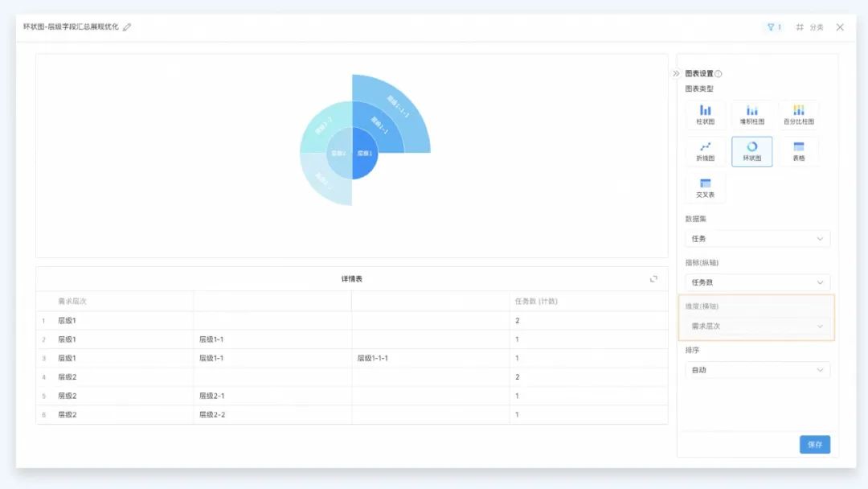Select the 折线图 line chart type
868x489 pixels.
tap(705, 151)
